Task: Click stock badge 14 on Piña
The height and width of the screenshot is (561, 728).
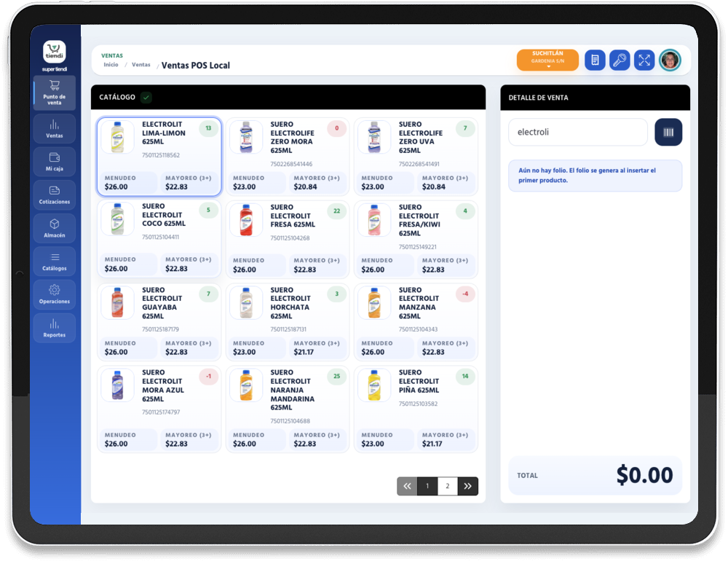Action: [465, 377]
